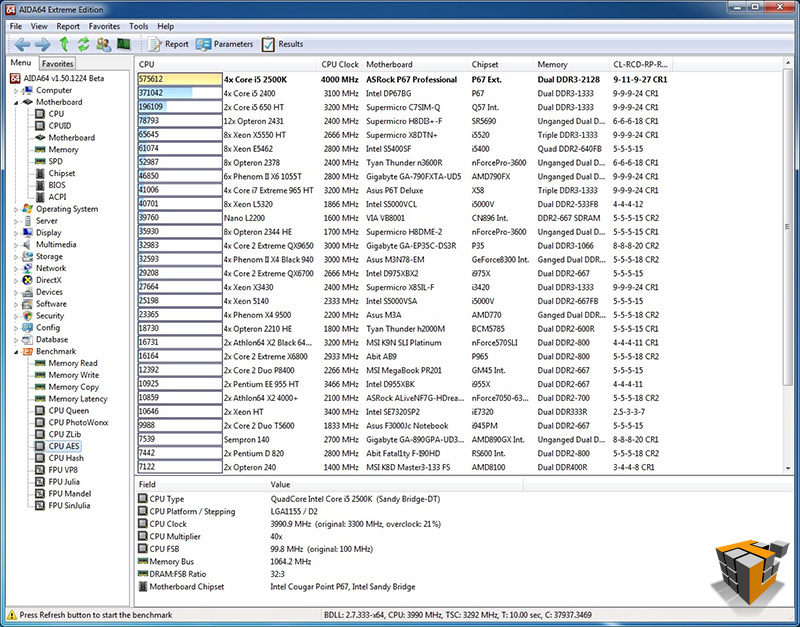Click the green Up arrow toolbar icon
This screenshot has width=800, height=627.
[x=64, y=44]
